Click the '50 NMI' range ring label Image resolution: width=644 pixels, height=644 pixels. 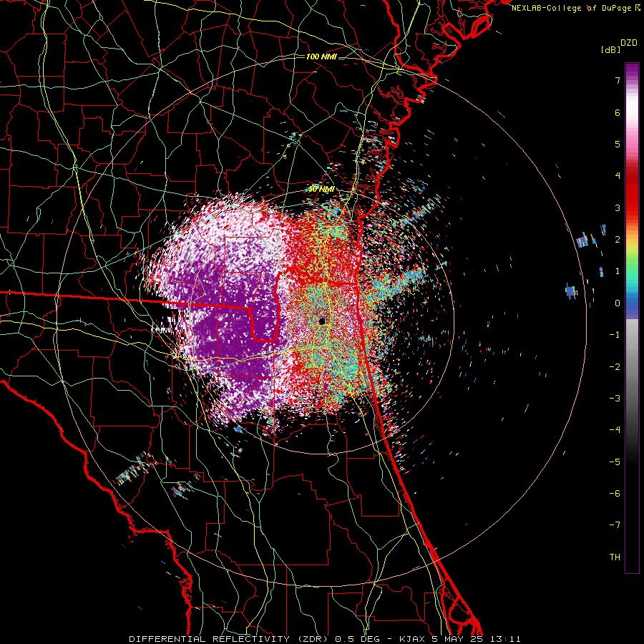[321, 190]
